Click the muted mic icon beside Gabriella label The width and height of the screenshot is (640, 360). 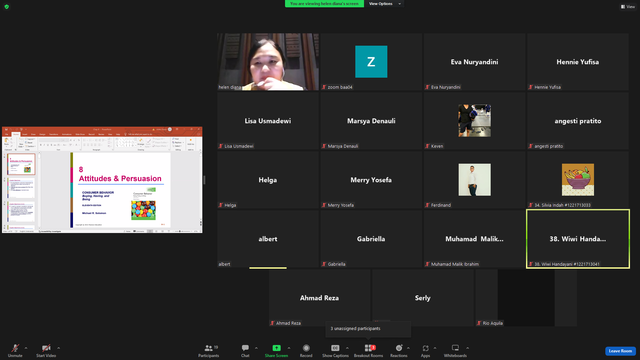click(324, 264)
